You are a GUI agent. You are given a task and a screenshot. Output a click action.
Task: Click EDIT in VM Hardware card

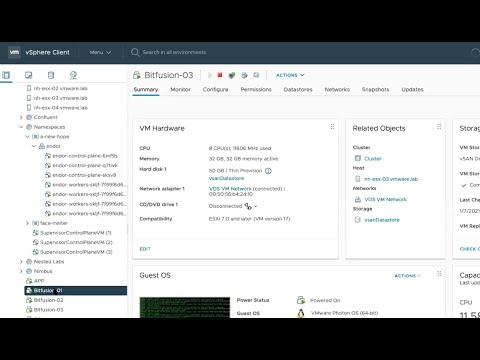tap(145, 249)
